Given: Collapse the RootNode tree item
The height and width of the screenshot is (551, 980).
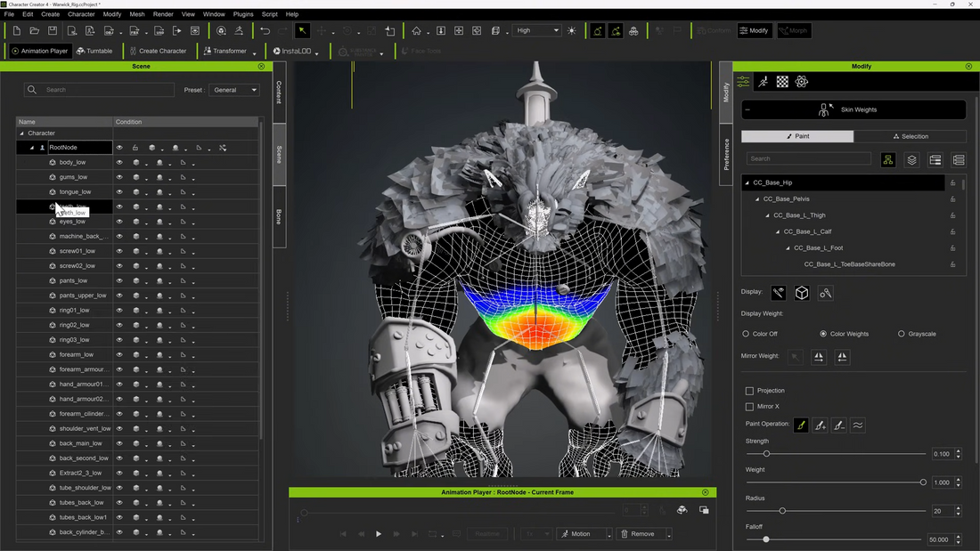Looking at the screenshot, I should pos(32,148).
